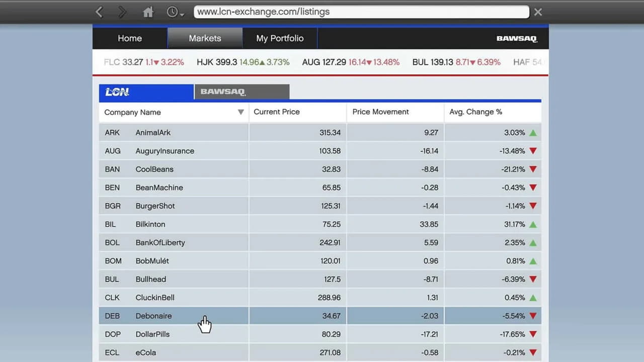The image size is (644, 362).
Task: Open the Markets menu item
Action: click(x=205, y=38)
